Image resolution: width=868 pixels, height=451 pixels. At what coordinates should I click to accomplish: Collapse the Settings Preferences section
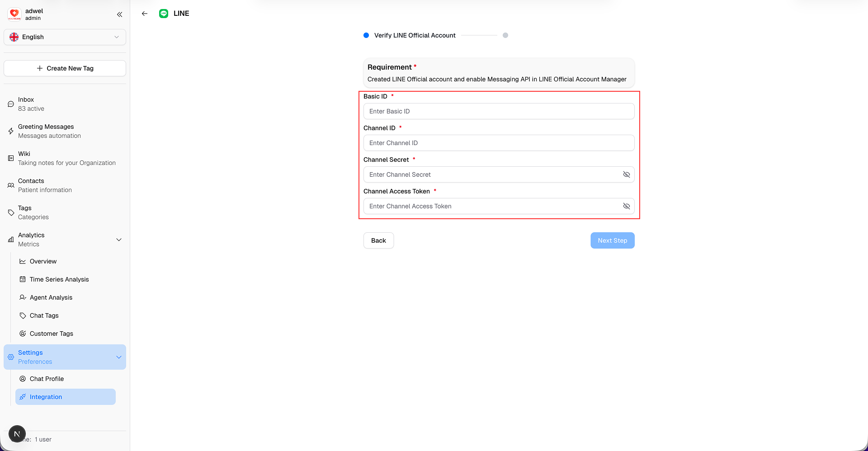[118, 357]
